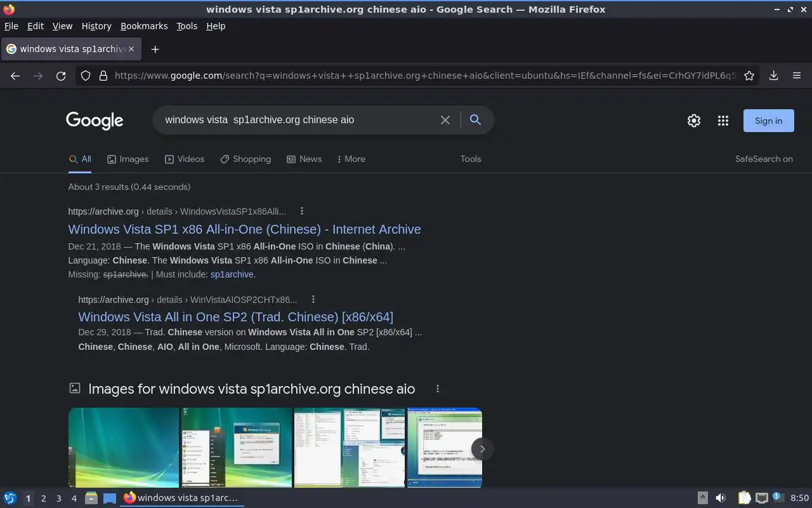This screenshot has width=812, height=508.
Task: Open the network tray icon
Action: click(x=762, y=498)
